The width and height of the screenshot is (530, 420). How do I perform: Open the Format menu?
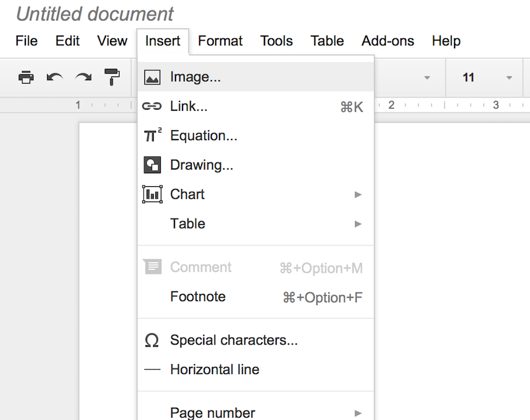(x=220, y=41)
